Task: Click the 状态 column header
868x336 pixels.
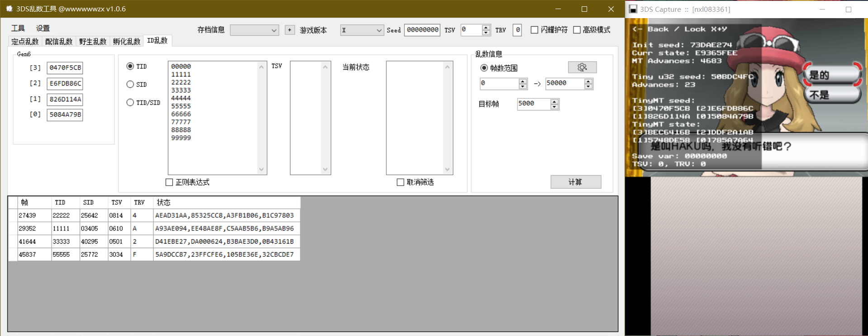Action: (x=227, y=202)
